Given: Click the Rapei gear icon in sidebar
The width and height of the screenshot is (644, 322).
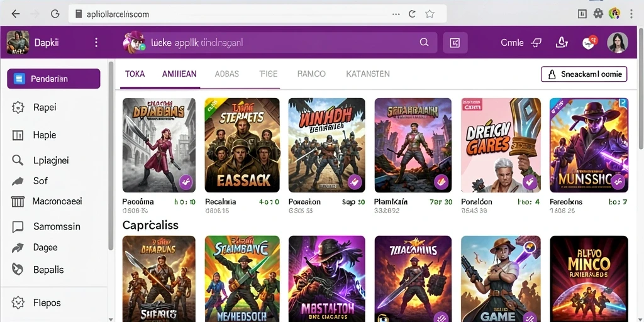Looking at the screenshot, I should 18,108.
